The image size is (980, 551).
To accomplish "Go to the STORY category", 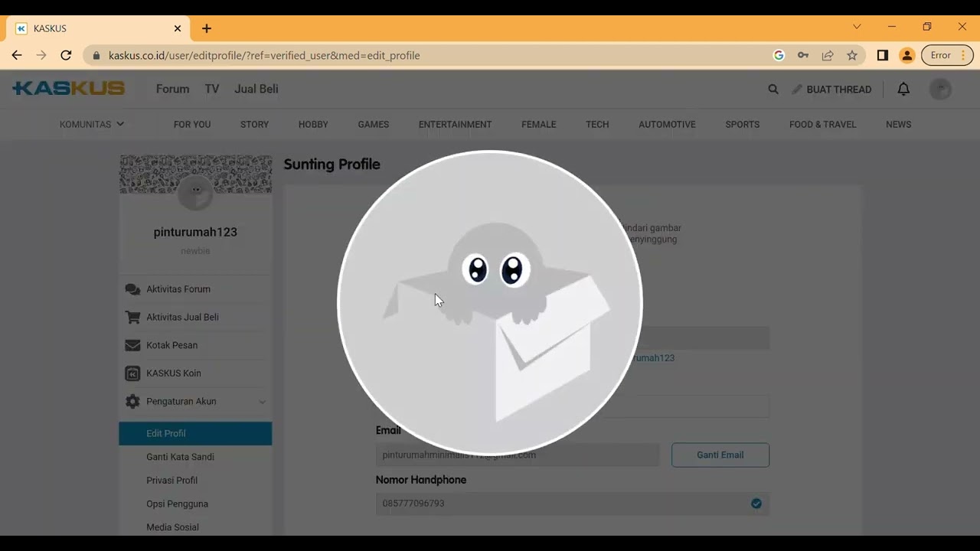I will click(x=254, y=124).
